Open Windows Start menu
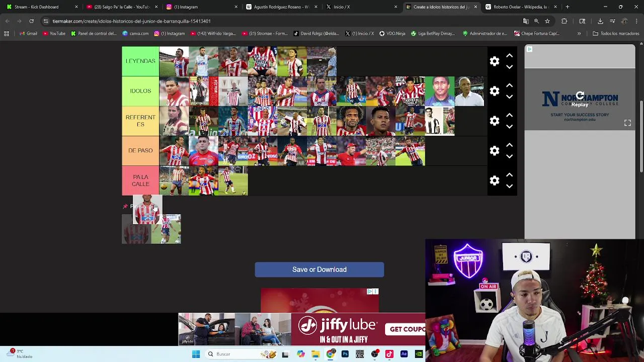Viewport: 644px width, 362px height. (x=196, y=354)
